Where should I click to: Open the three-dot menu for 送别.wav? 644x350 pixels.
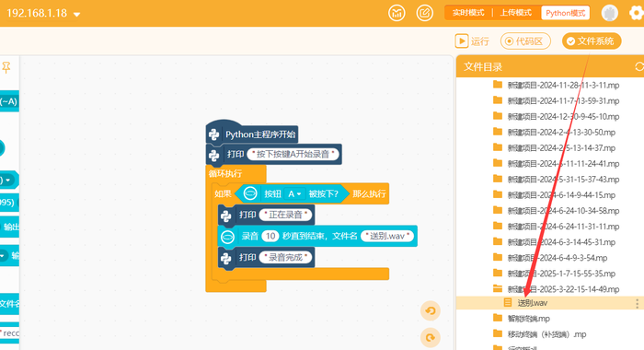(x=637, y=304)
